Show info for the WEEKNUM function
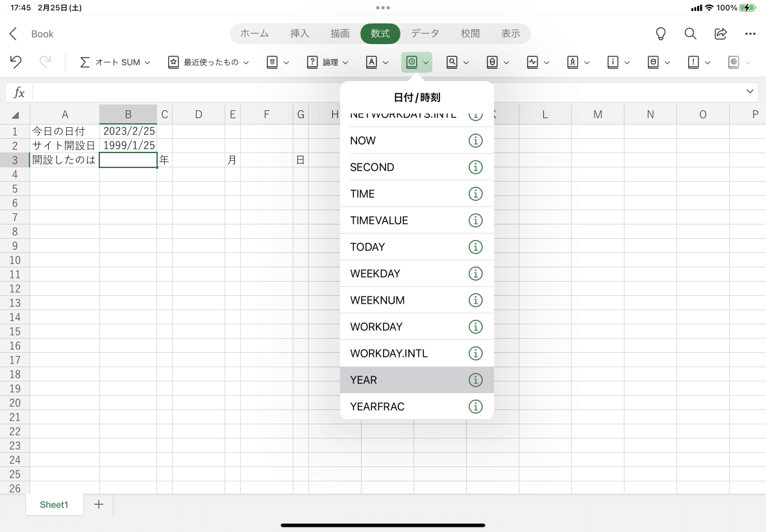The image size is (766, 532). coord(475,300)
